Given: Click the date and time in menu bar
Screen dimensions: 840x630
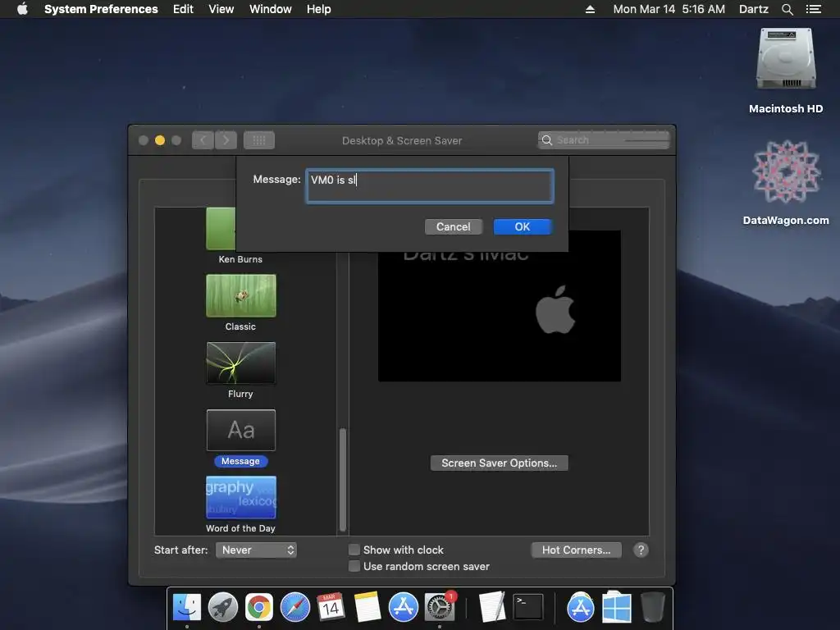Looking at the screenshot, I should click(669, 9).
